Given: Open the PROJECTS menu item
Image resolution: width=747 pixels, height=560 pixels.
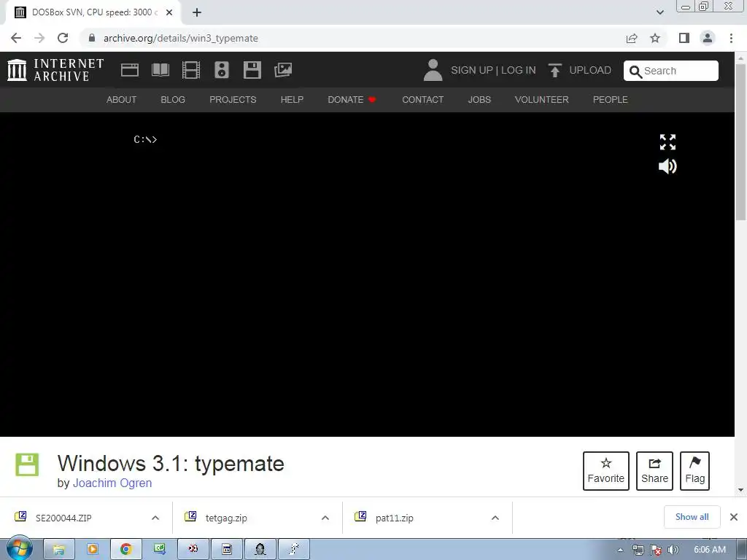Looking at the screenshot, I should pos(233,99).
